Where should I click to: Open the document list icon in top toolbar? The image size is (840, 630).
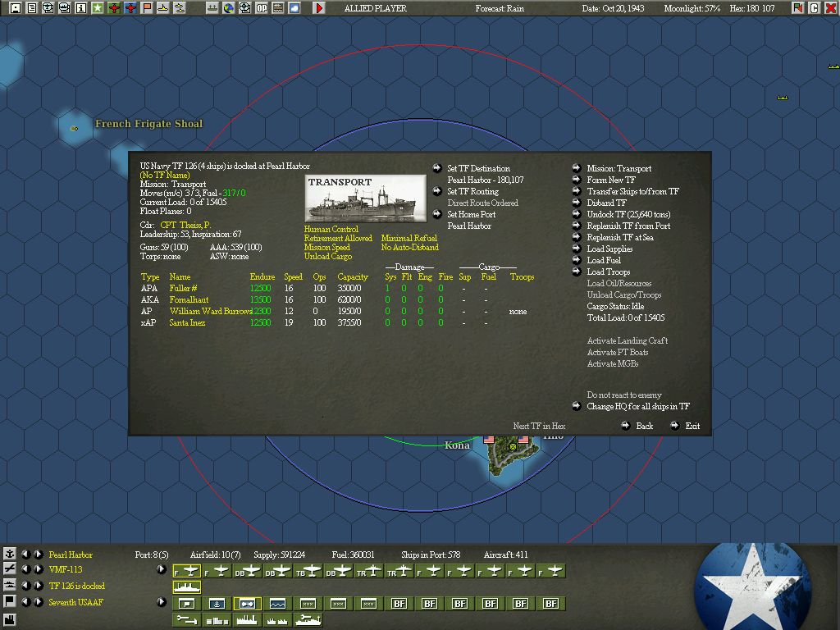[32, 8]
